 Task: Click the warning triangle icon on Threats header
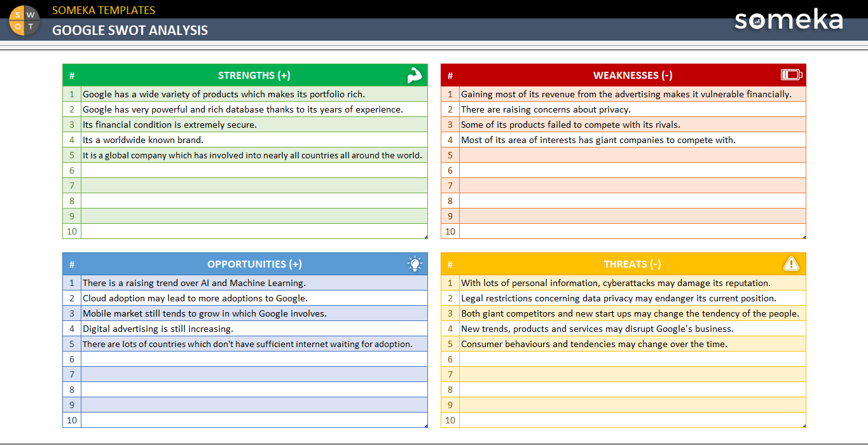coord(790,263)
